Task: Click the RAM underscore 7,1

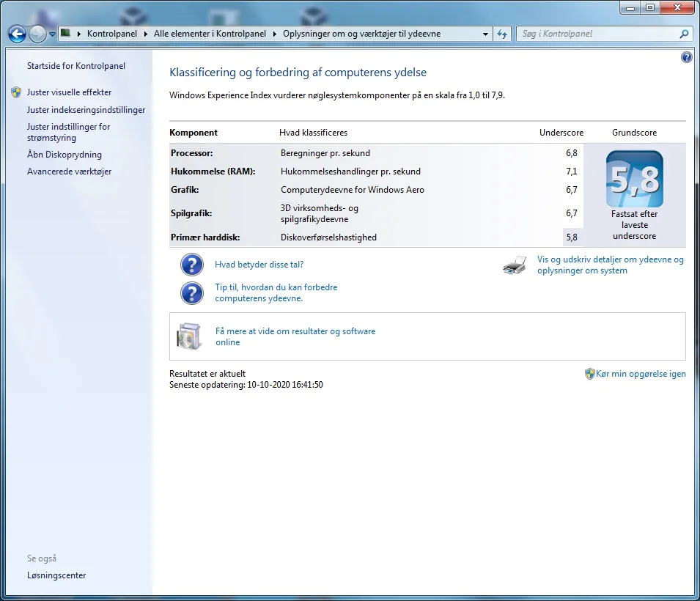Action: click(572, 172)
